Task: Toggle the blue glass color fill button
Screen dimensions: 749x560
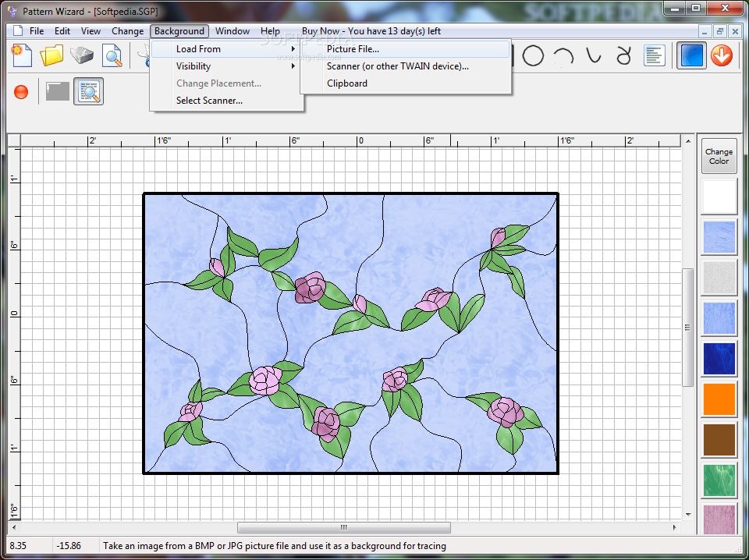Action: (691, 56)
